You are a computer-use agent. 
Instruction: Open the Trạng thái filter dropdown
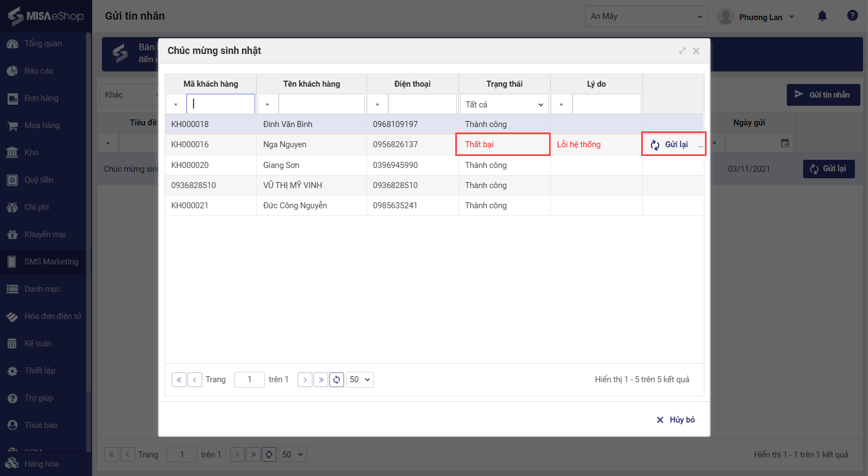pos(504,104)
